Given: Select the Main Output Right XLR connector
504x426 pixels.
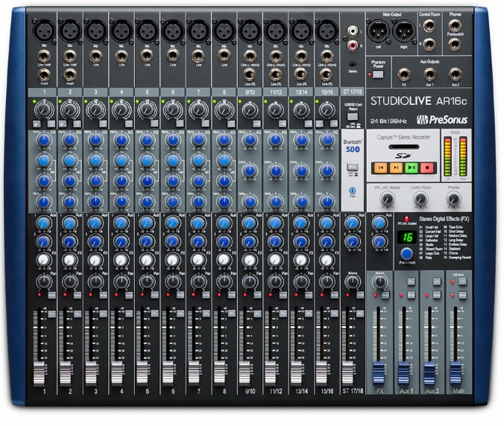Looking at the screenshot, I should (403, 31).
